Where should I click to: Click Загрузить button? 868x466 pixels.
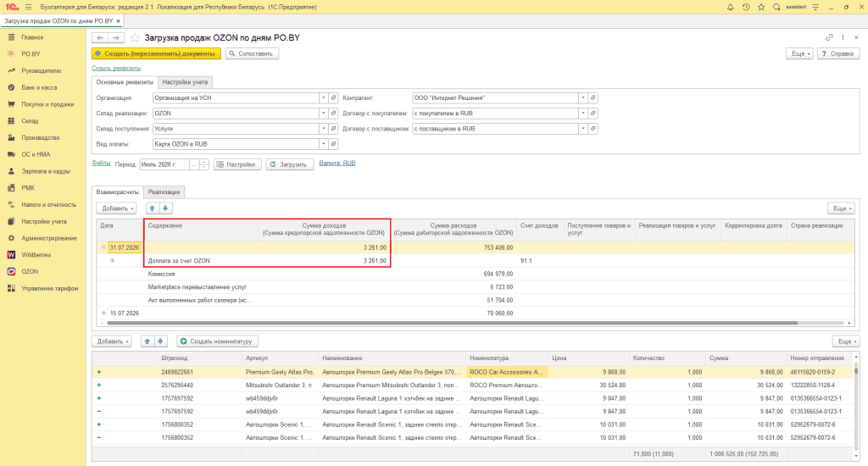(x=290, y=164)
